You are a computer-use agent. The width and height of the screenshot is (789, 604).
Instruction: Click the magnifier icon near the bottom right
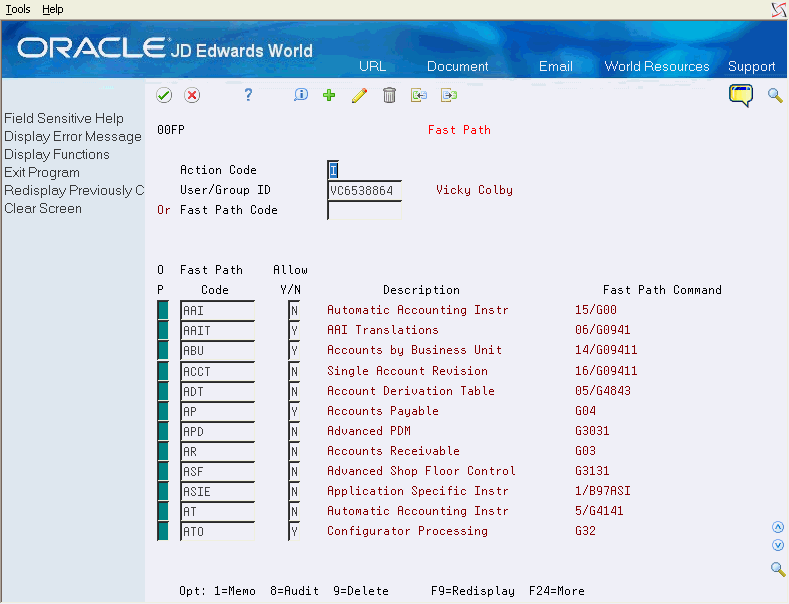[x=778, y=569]
